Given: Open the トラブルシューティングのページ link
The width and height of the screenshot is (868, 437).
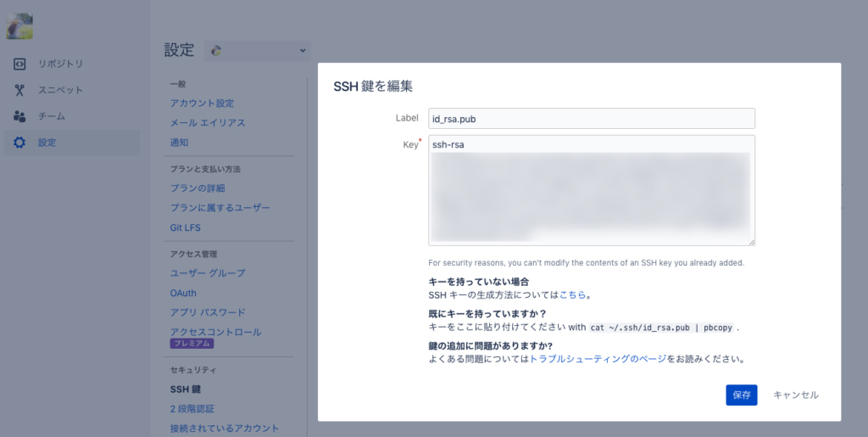Looking at the screenshot, I should click(597, 359).
